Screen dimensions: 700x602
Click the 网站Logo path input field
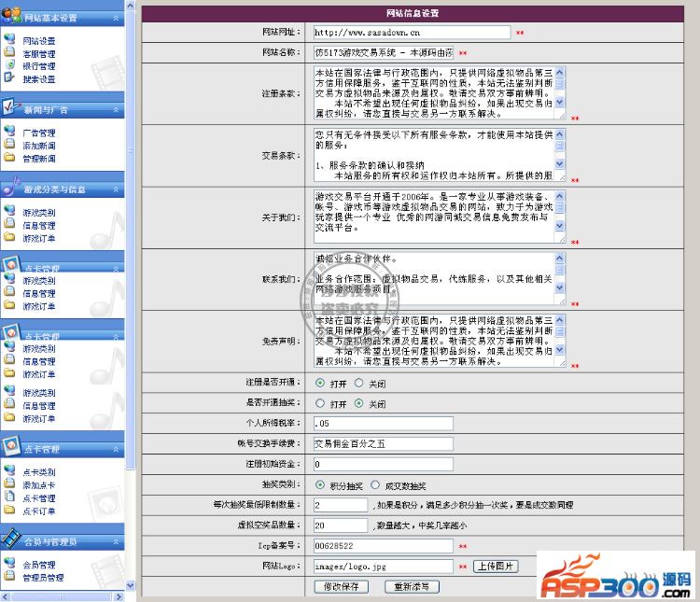click(383, 567)
